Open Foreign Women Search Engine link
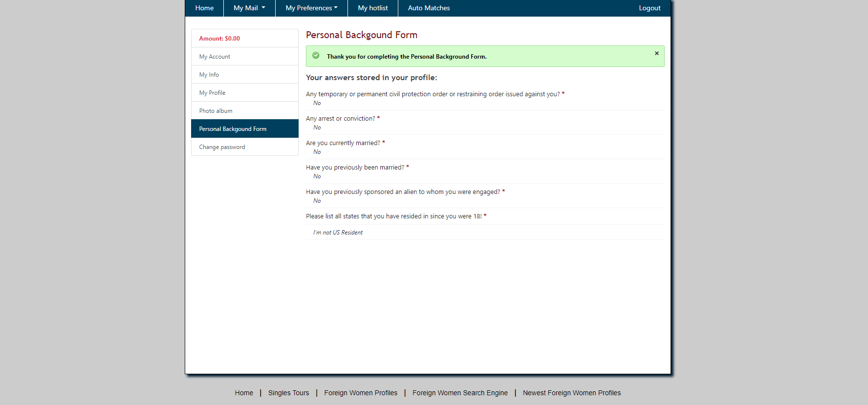The image size is (868, 405). pos(460,393)
